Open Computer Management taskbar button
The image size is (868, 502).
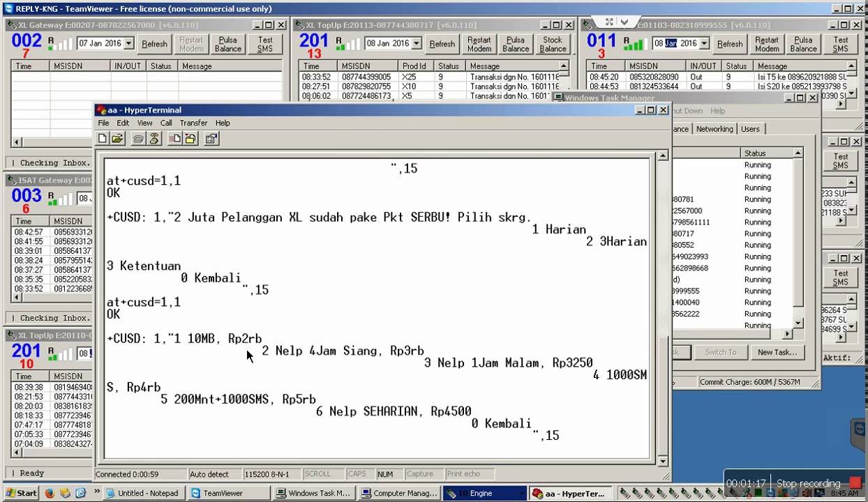click(400, 493)
